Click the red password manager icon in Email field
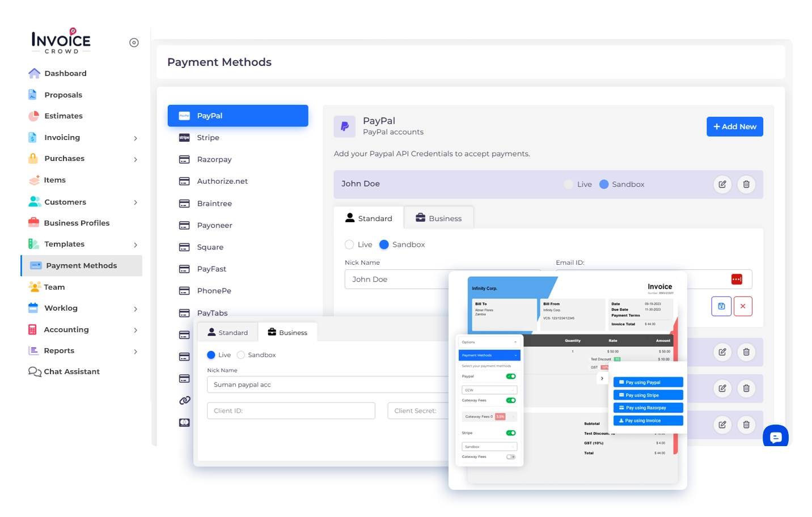The image size is (812, 517). pos(737,279)
